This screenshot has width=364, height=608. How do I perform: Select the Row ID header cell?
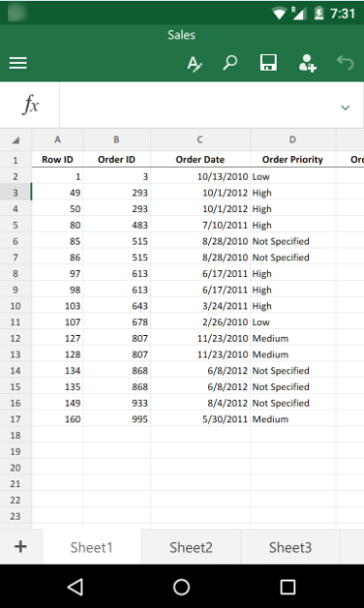point(57,160)
